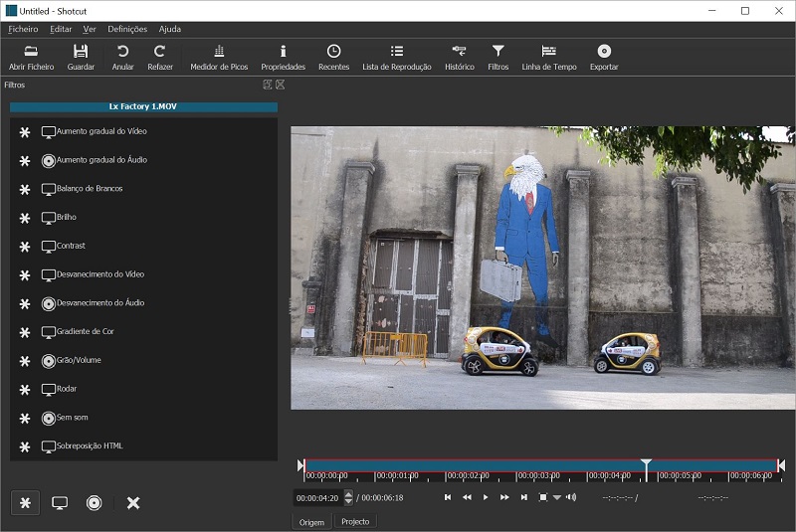The height and width of the screenshot is (532, 796).
Task: Fast forward the video playback
Action: coord(504,497)
